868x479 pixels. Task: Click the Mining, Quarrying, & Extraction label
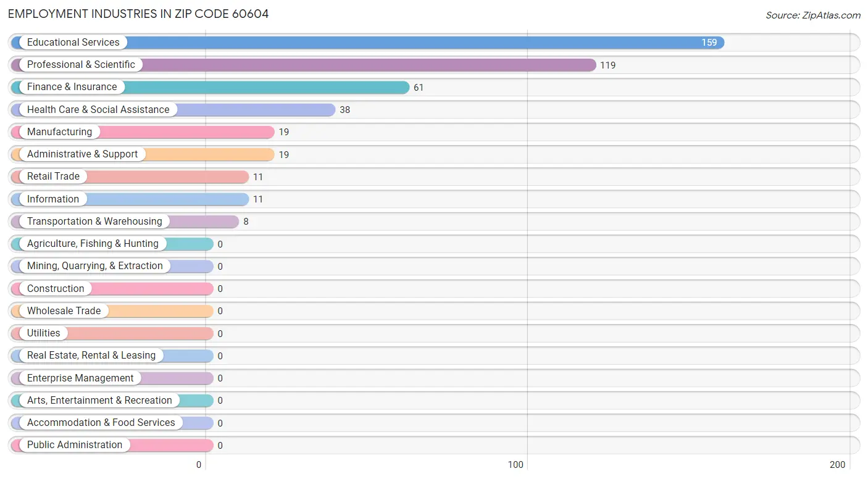point(95,266)
